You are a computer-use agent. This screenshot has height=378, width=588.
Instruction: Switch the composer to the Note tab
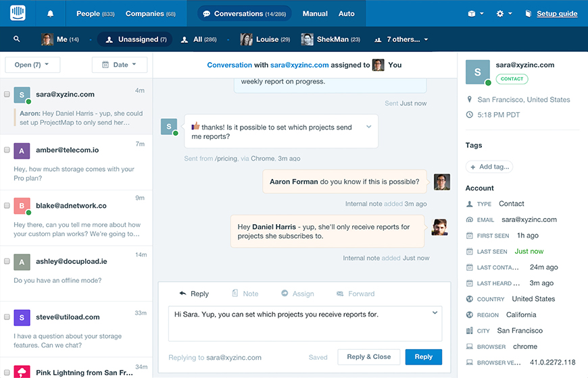[245, 294]
